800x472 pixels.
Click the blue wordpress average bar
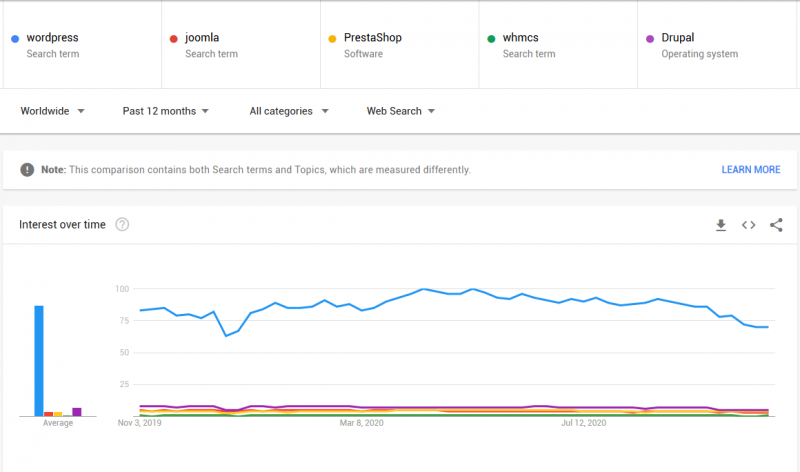coord(39,360)
